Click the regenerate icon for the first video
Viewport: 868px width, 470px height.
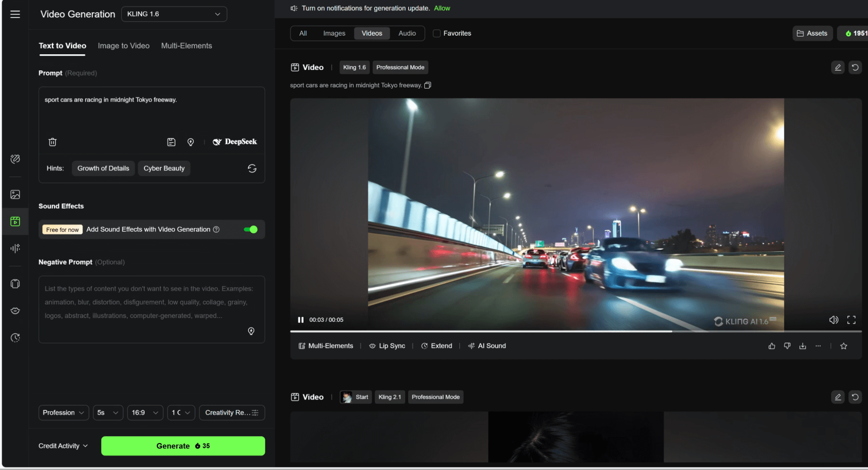[855, 67]
